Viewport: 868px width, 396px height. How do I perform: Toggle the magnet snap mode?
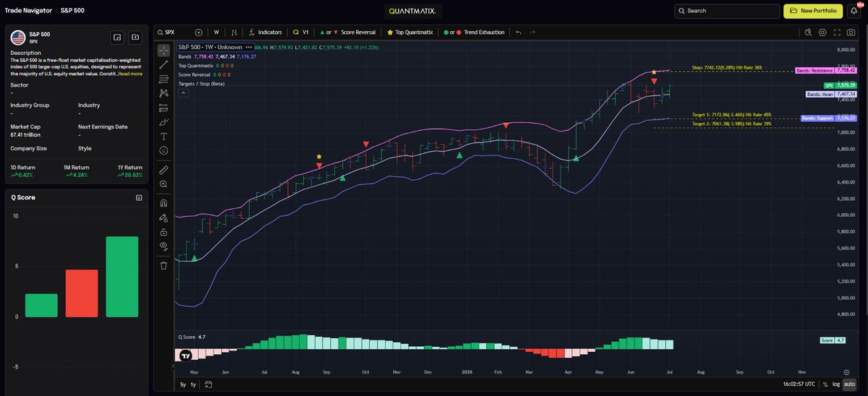[163, 203]
